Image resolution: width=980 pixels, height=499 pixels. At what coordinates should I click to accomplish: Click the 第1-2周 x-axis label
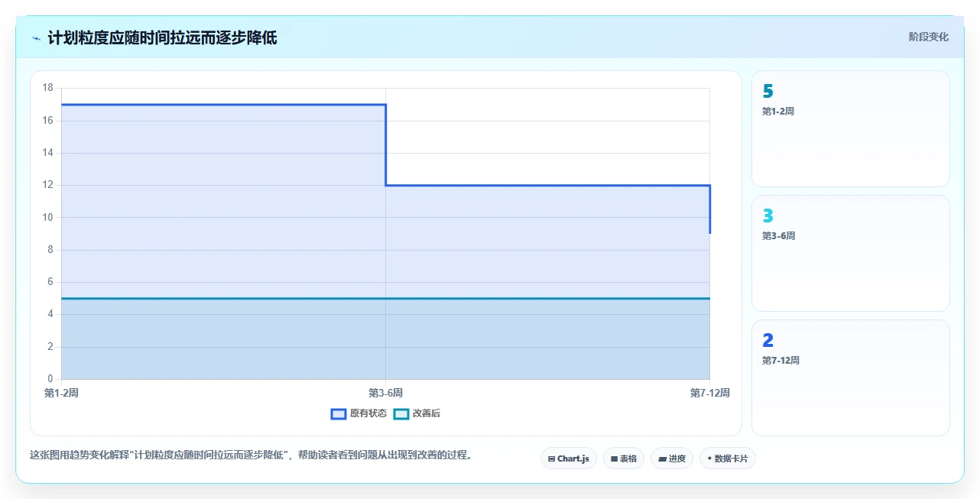pos(61,393)
